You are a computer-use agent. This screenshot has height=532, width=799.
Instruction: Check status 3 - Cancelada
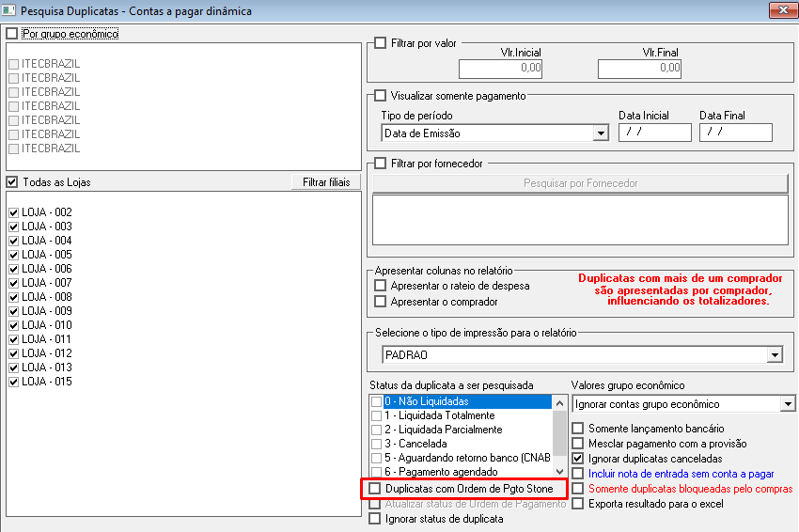(377, 444)
